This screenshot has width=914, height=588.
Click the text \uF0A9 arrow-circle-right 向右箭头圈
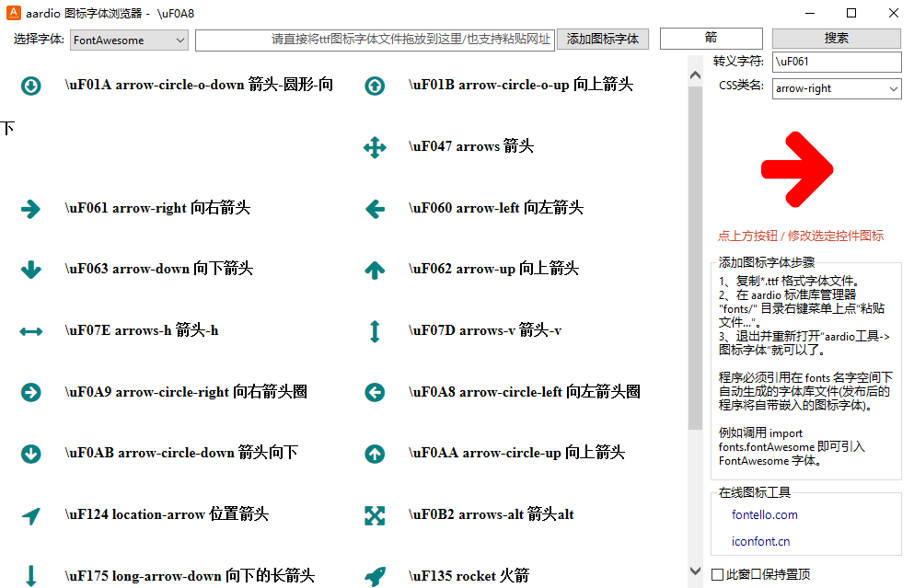coord(186,392)
